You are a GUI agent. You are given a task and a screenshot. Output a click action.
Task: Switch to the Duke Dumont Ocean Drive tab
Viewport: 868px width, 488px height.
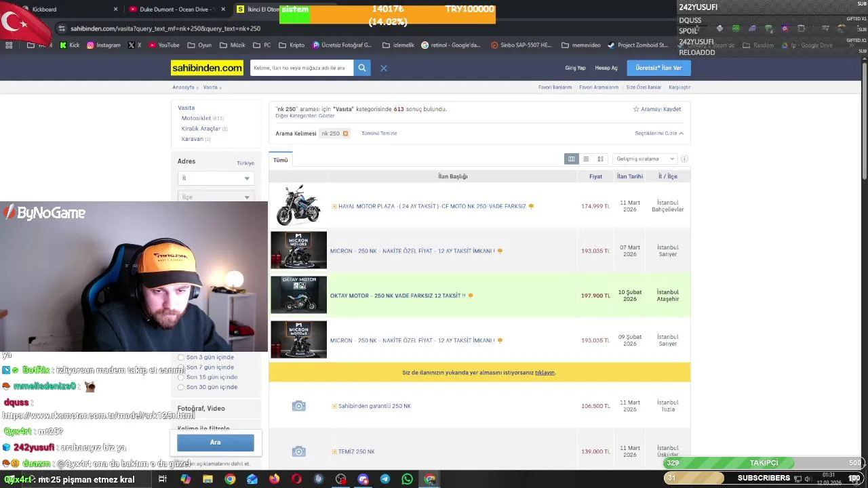pos(176,9)
